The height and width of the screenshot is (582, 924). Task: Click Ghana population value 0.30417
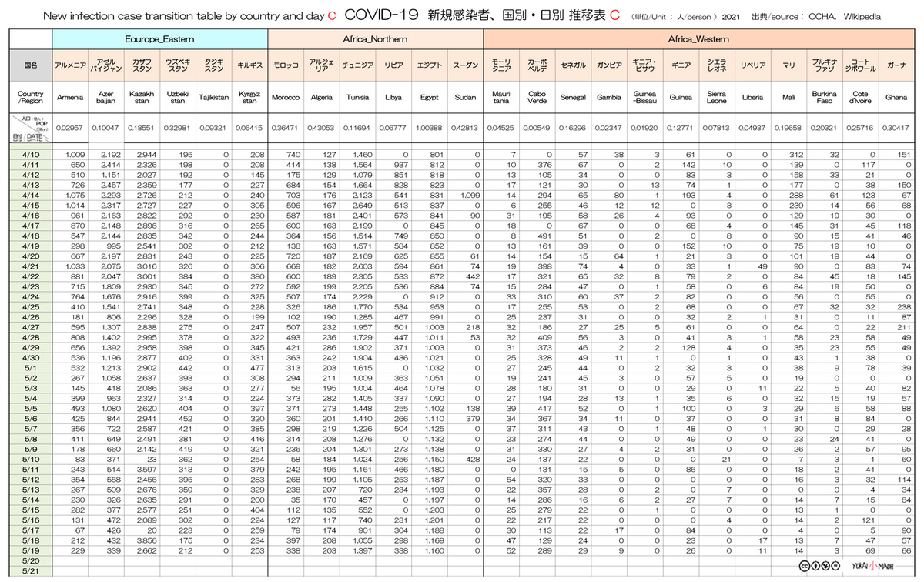click(x=896, y=127)
